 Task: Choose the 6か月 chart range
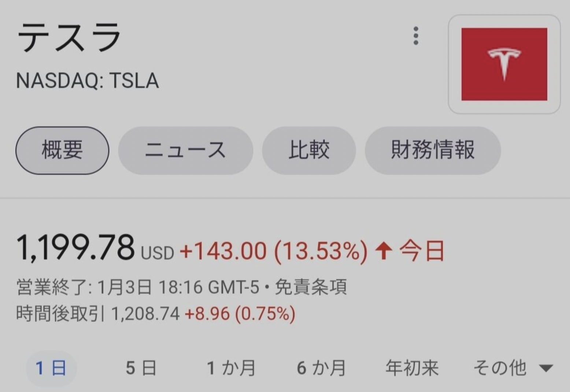click(x=321, y=368)
